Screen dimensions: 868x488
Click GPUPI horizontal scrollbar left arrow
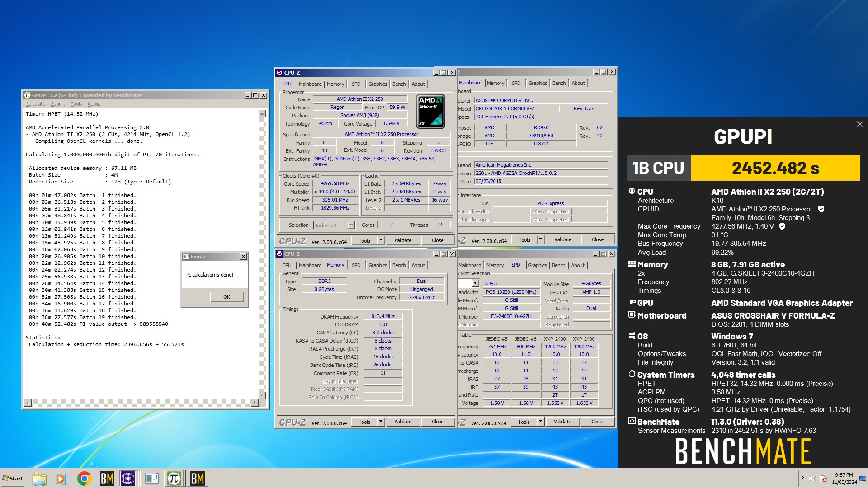pyautogui.click(x=28, y=403)
